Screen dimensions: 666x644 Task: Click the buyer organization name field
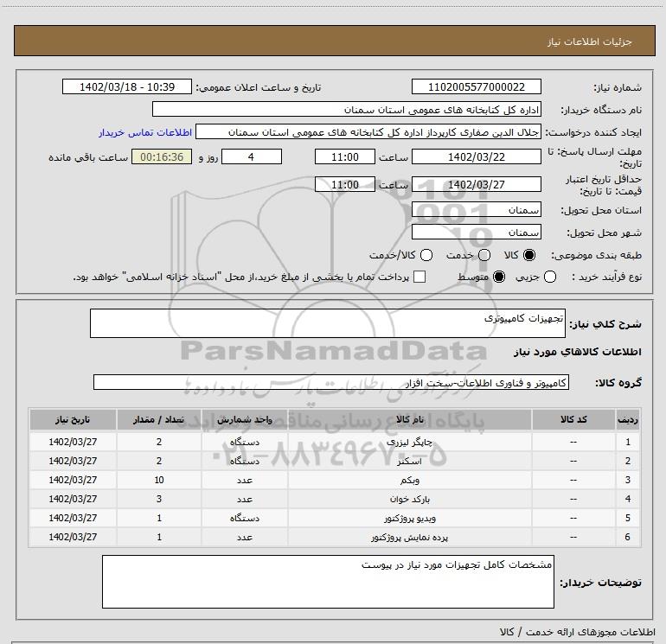[x=347, y=109]
